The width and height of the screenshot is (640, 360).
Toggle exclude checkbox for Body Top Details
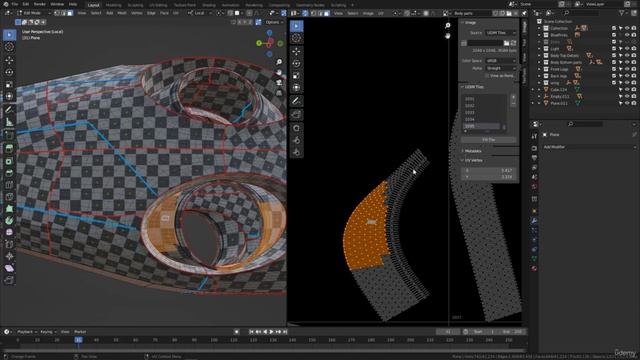614,56
